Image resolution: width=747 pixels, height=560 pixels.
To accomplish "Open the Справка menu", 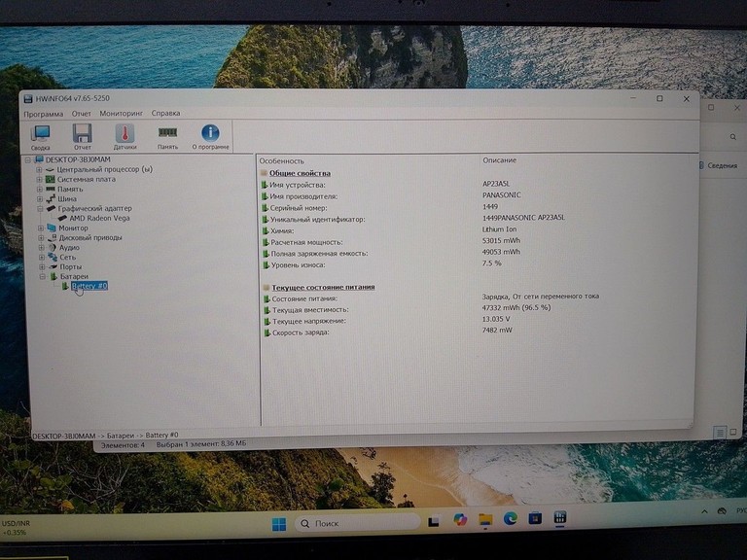I will (x=165, y=113).
